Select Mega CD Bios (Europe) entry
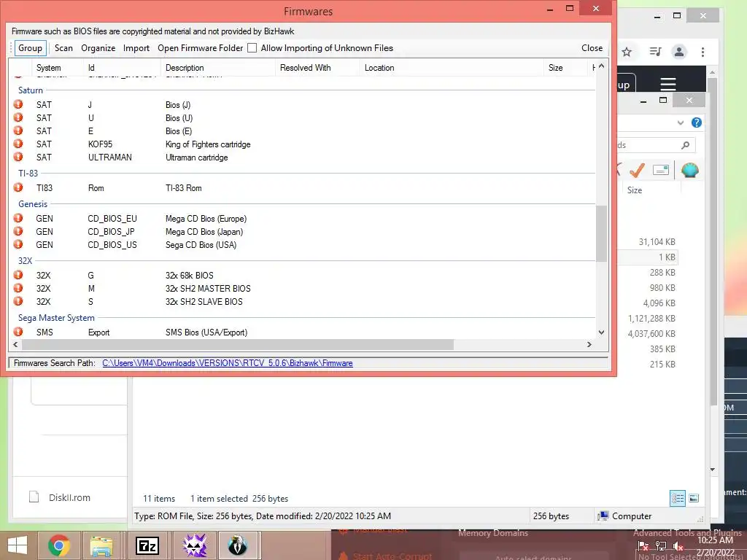This screenshot has width=747, height=560. [x=206, y=219]
